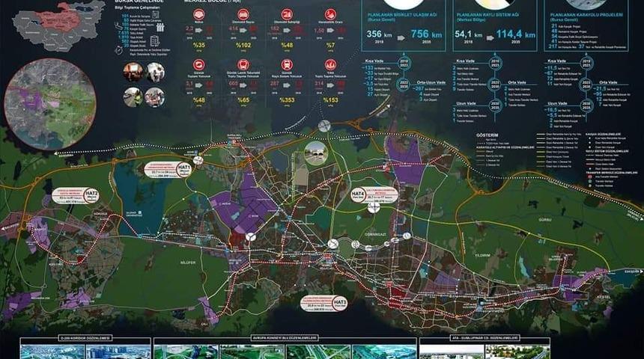Click the Uzun Vade label in rail column
Image resolution: width=644 pixels, height=359 pixels.
(x=465, y=104)
